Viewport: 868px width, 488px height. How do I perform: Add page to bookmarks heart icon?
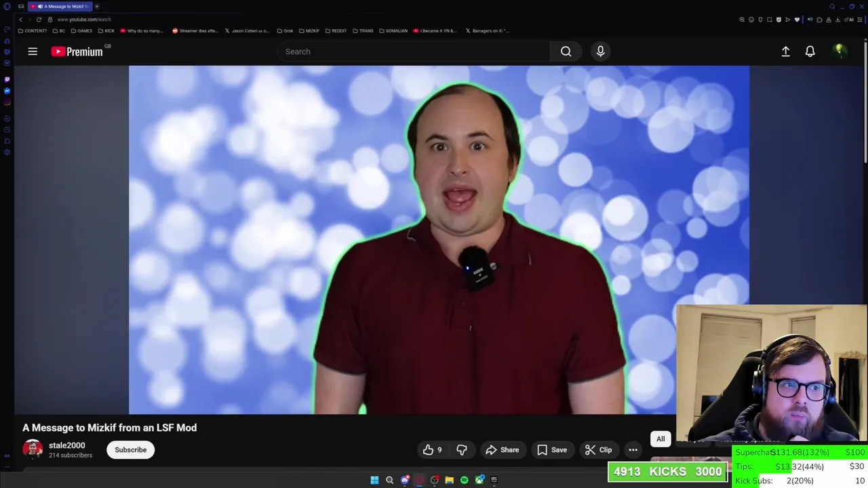[797, 20]
